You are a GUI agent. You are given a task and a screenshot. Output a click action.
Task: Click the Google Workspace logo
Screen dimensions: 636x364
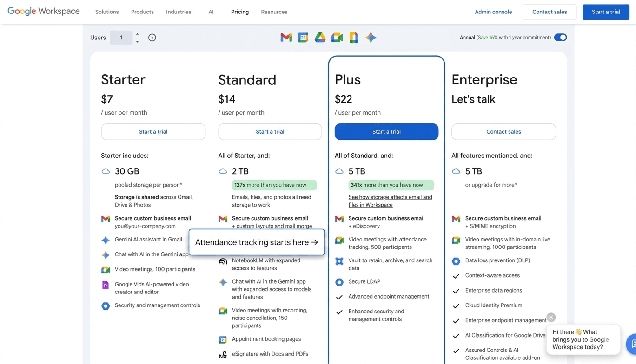click(44, 12)
